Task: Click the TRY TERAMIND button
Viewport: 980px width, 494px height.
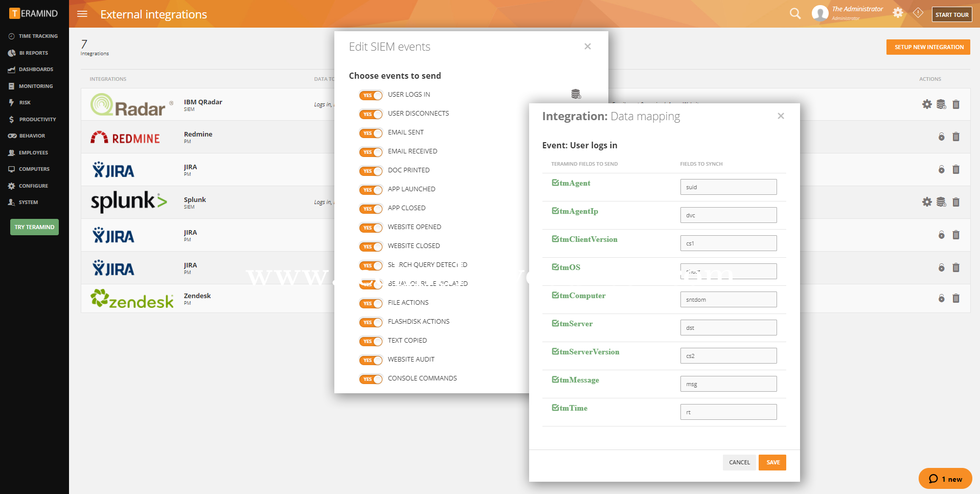Action: coord(34,227)
